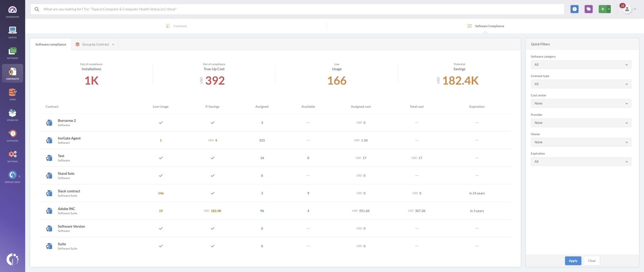Click the Low Usage 166 figure

(337, 81)
